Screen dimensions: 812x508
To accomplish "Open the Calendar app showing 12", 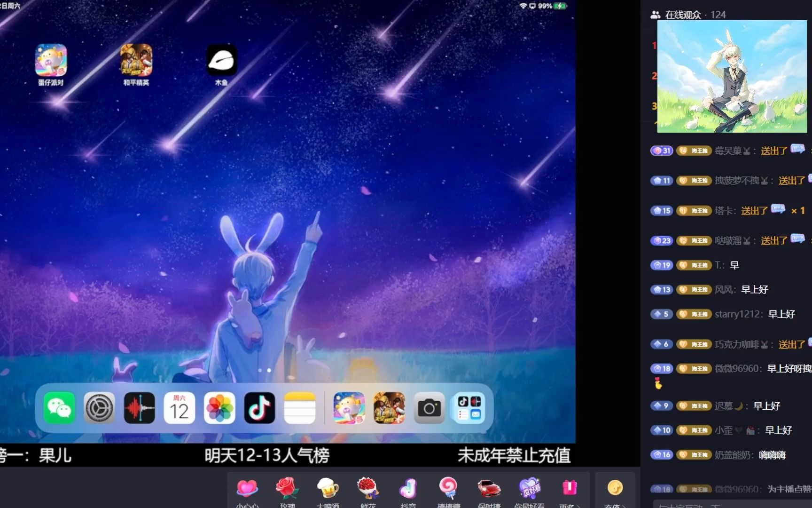I will coord(180,408).
